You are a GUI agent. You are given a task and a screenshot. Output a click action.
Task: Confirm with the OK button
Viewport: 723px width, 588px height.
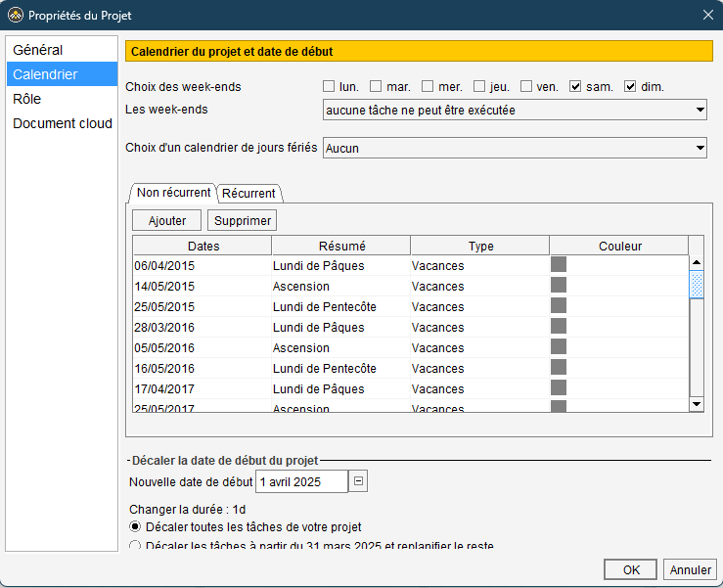[631, 569]
